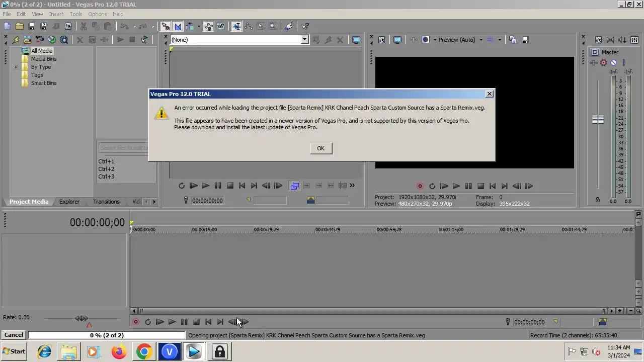Screen dimensions: 644x362
Task: Click Cancel button in status bar
Action: pos(14,335)
